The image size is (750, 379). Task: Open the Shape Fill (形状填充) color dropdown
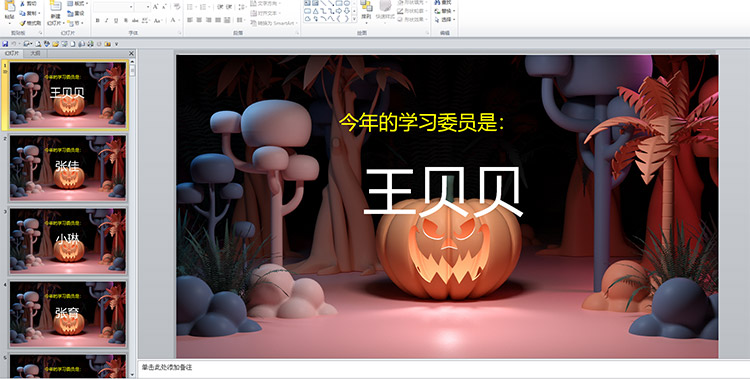click(413, 3)
